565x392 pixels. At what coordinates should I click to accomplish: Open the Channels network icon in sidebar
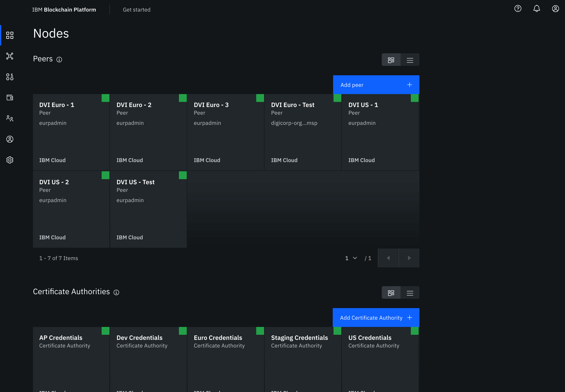(10, 56)
